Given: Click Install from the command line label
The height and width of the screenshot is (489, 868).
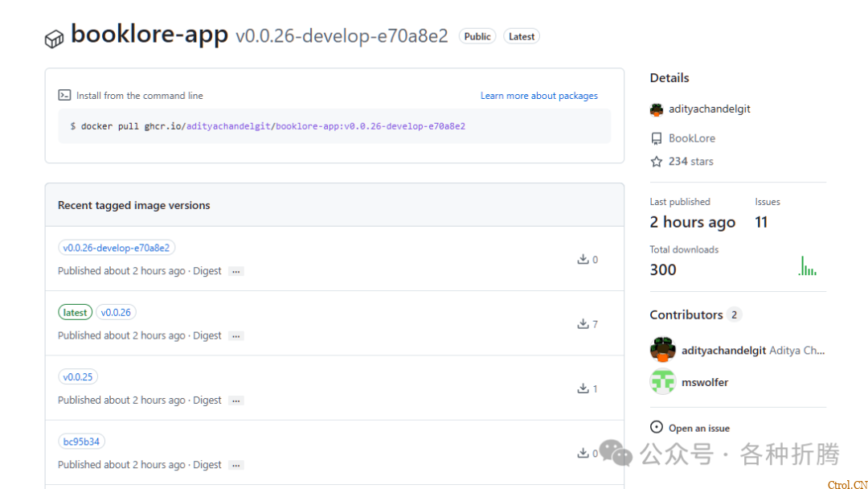Looking at the screenshot, I should [140, 96].
